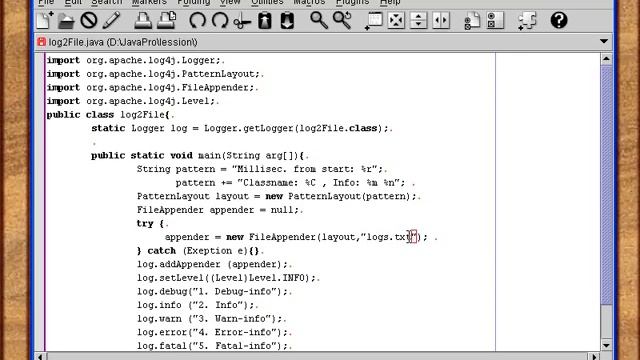Screen dimensions: 640x360
Task: Expand the buffer switcher dropdown arrow
Action: pos(604,41)
